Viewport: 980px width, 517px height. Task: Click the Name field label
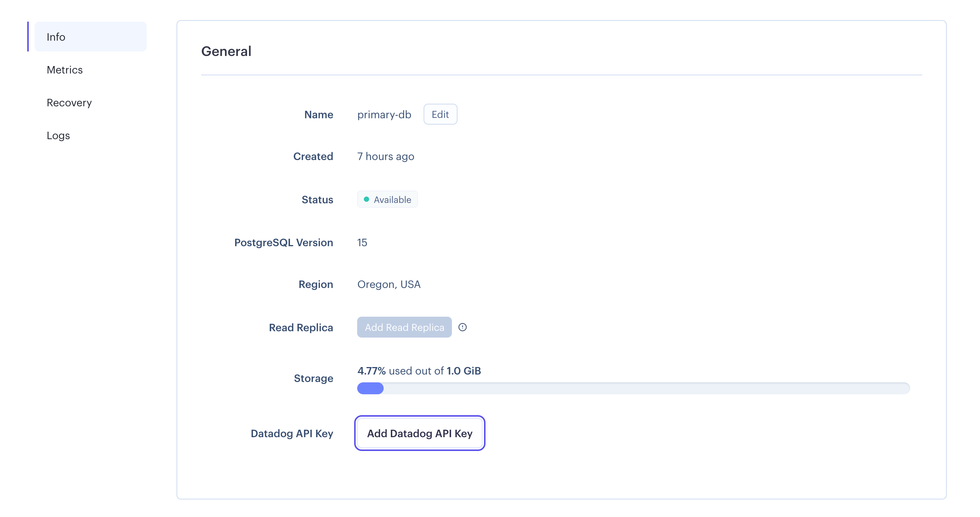pyautogui.click(x=318, y=115)
